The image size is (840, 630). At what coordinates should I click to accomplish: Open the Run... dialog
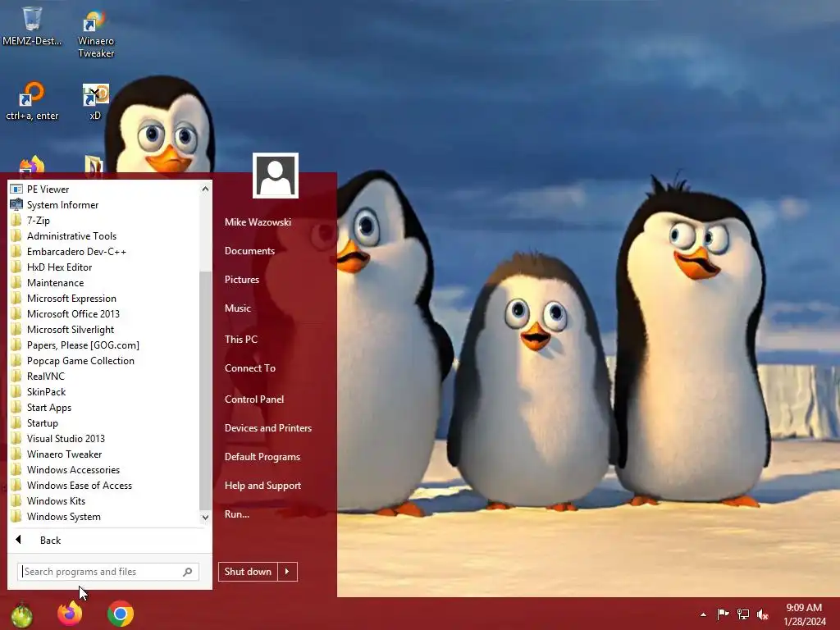click(x=237, y=514)
